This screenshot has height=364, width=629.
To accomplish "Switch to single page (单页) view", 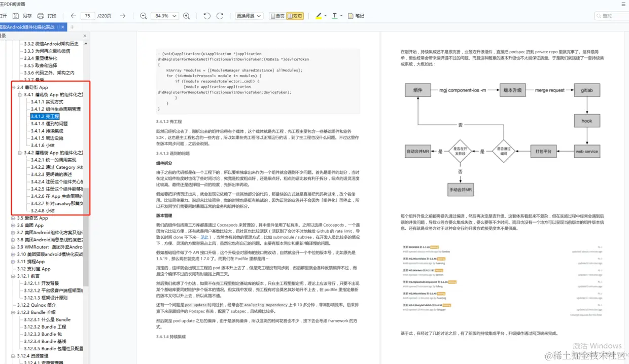I will (277, 16).
